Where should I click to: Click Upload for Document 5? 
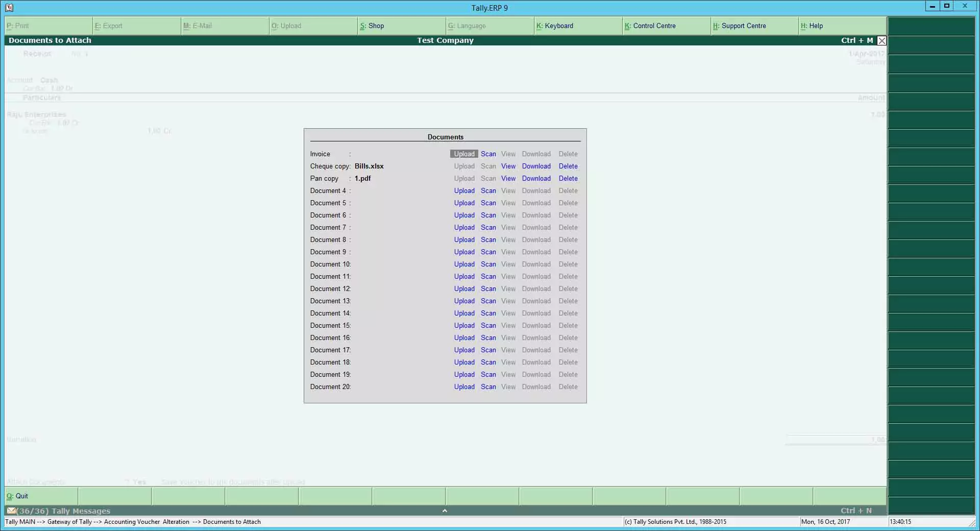(x=464, y=203)
